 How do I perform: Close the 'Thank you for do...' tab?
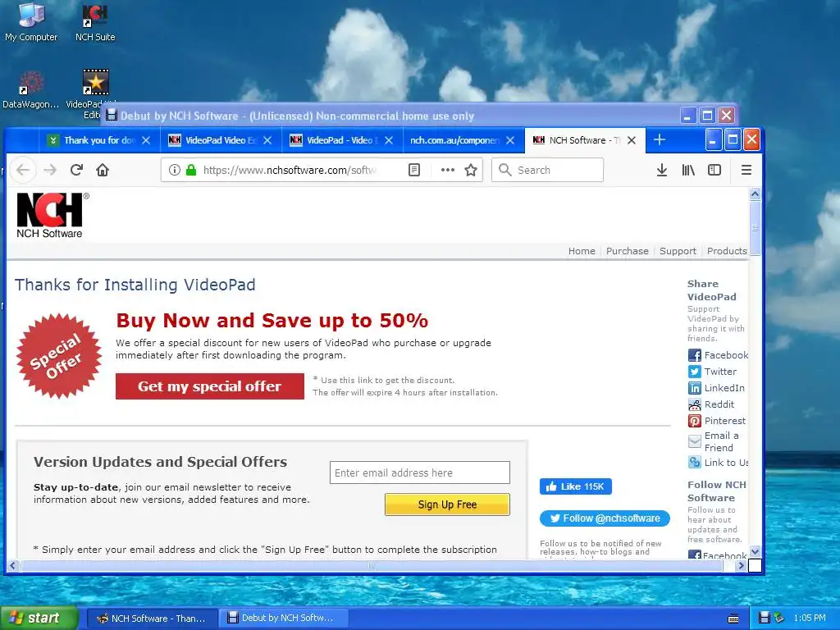point(146,140)
